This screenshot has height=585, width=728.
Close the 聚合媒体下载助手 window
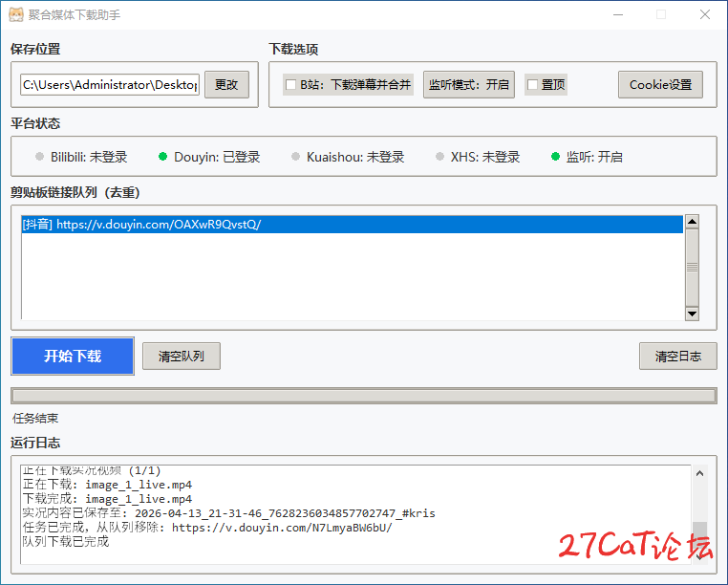click(704, 15)
